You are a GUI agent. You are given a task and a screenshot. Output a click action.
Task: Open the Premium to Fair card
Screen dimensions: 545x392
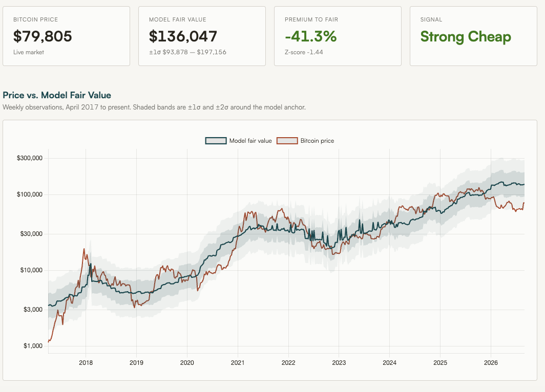(x=338, y=36)
